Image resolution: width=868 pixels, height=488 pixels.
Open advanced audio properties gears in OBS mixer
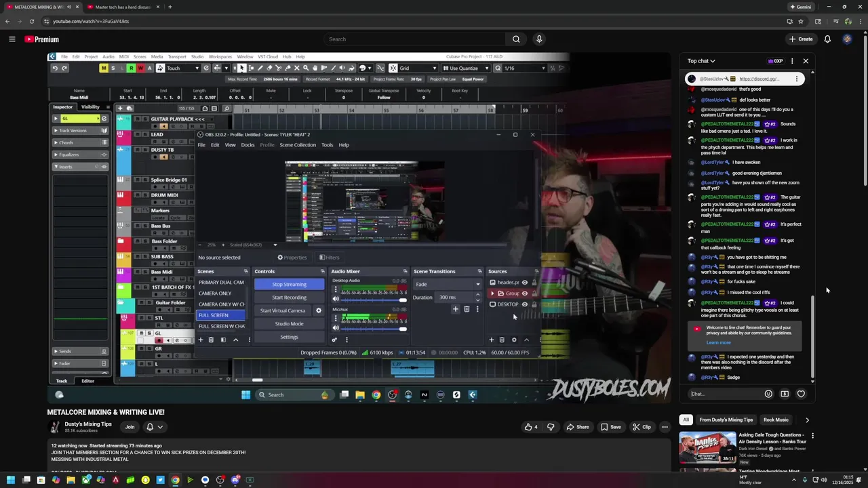(334, 340)
